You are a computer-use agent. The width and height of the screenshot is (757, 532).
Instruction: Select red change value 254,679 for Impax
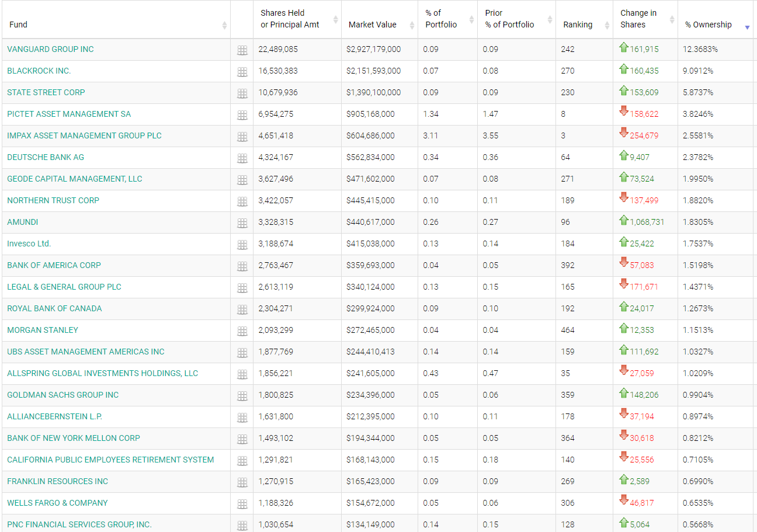644,135
